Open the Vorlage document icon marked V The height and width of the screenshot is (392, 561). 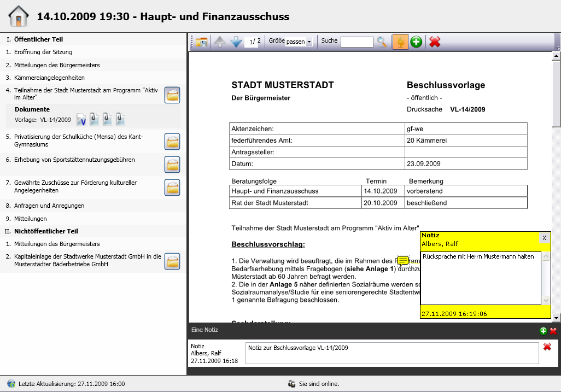coord(81,120)
